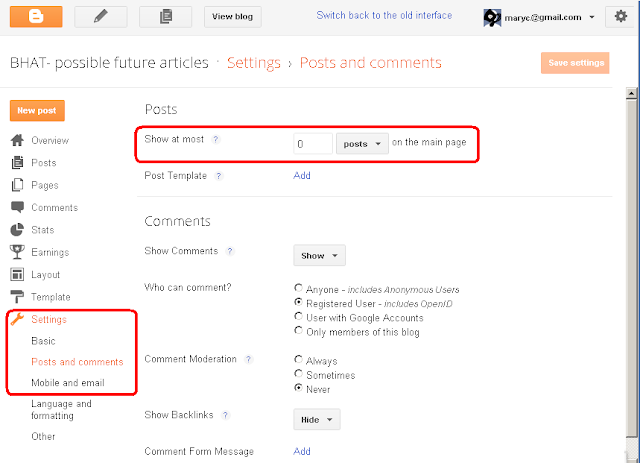Click the Pages sidebar icon
Viewport: 640px width, 463px height.
17,185
